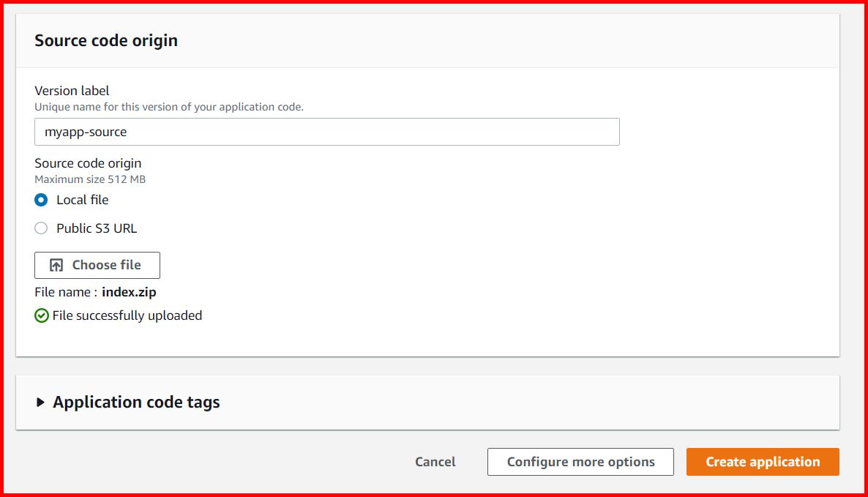
Task: Click inside the Version label text field
Action: click(326, 132)
